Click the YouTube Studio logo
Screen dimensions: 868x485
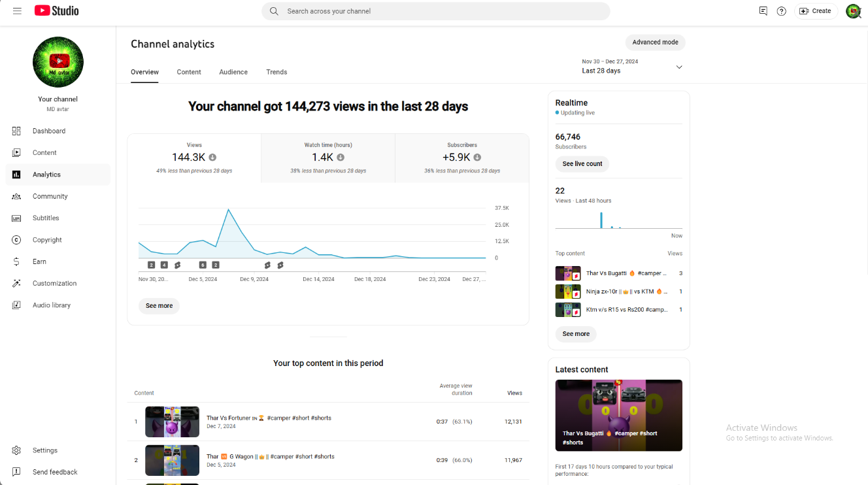[57, 11]
